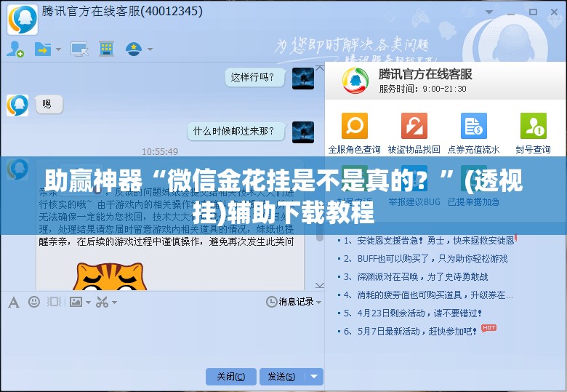Viewport: 567px width, 392px height.
Task: Open the emoji smiley picker
Action: (x=34, y=302)
